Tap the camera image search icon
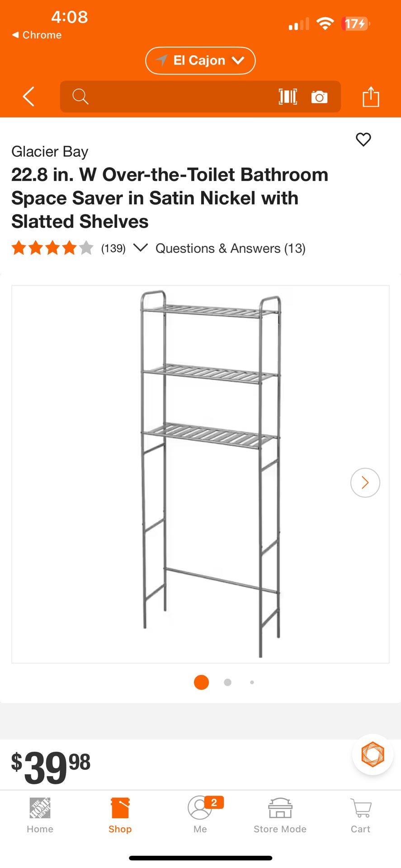This screenshot has width=401, height=868. click(x=319, y=97)
